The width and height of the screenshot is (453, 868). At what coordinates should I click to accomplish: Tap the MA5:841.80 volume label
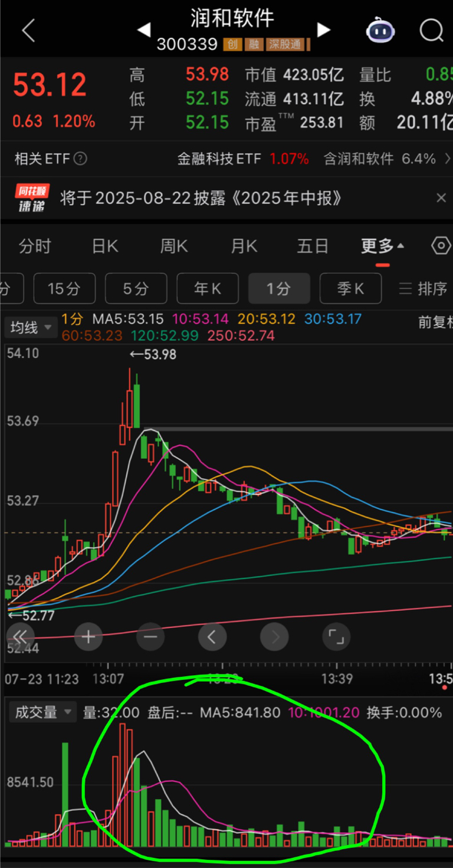[x=240, y=712]
